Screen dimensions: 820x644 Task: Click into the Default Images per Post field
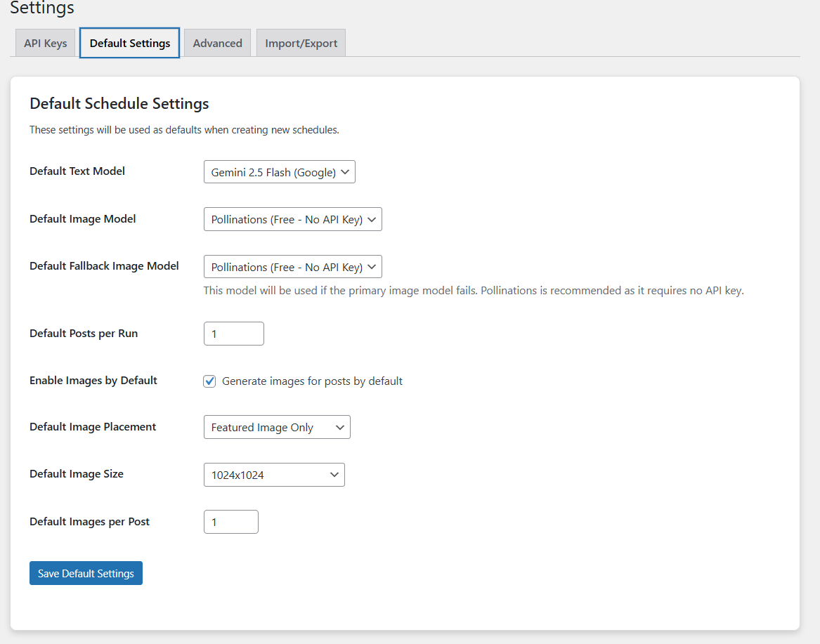click(x=230, y=522)
